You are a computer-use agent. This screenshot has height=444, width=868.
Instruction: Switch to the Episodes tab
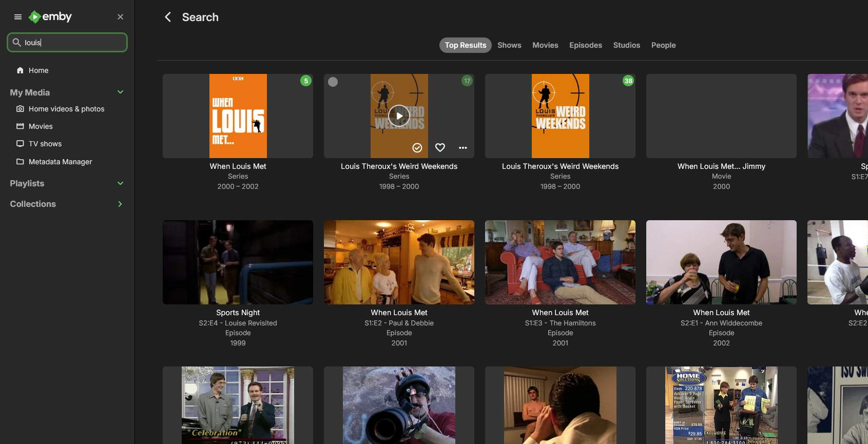[586, 45]
